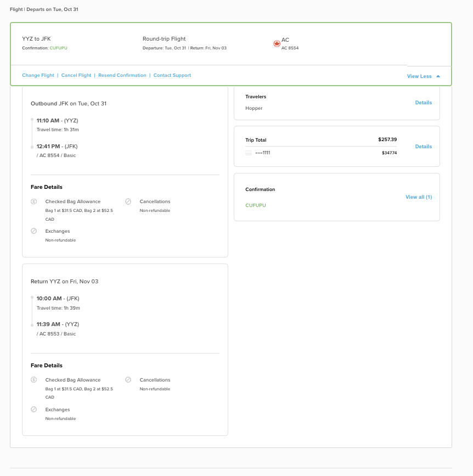The height and width of the screenshot is (476, 473).
Task: Click the bag allowance icon in return fare details
Action: 33,380
